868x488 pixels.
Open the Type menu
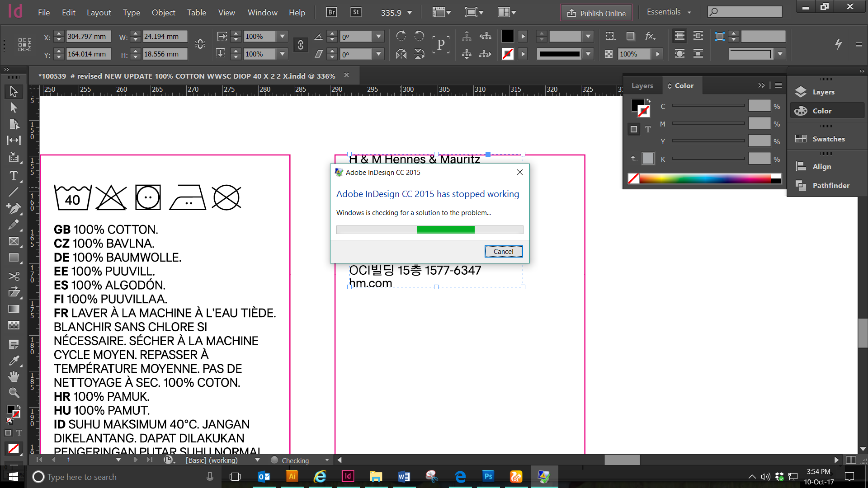point(132,13)
